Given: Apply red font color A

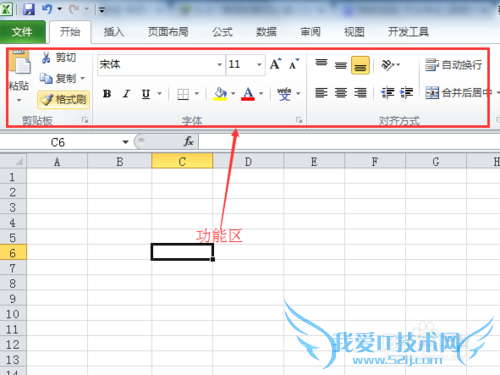Looking at the screenshot, I should coord(248,94).
